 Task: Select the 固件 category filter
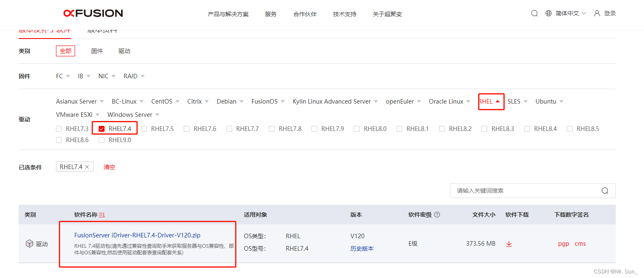click(97, 51)
